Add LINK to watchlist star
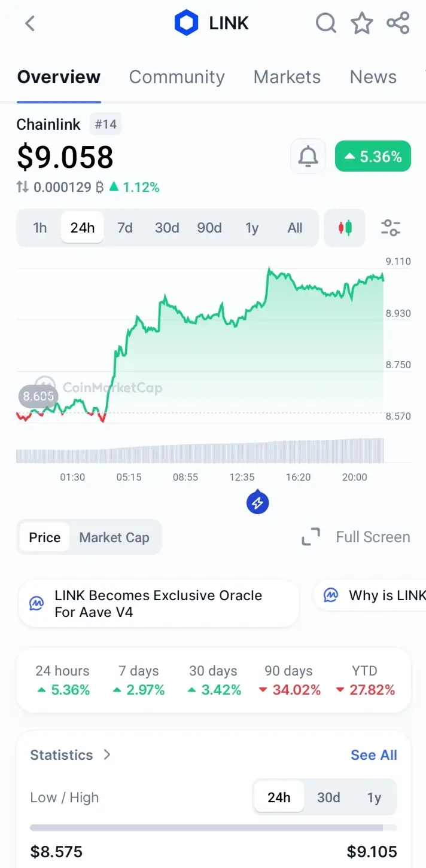 coord(361,24)
